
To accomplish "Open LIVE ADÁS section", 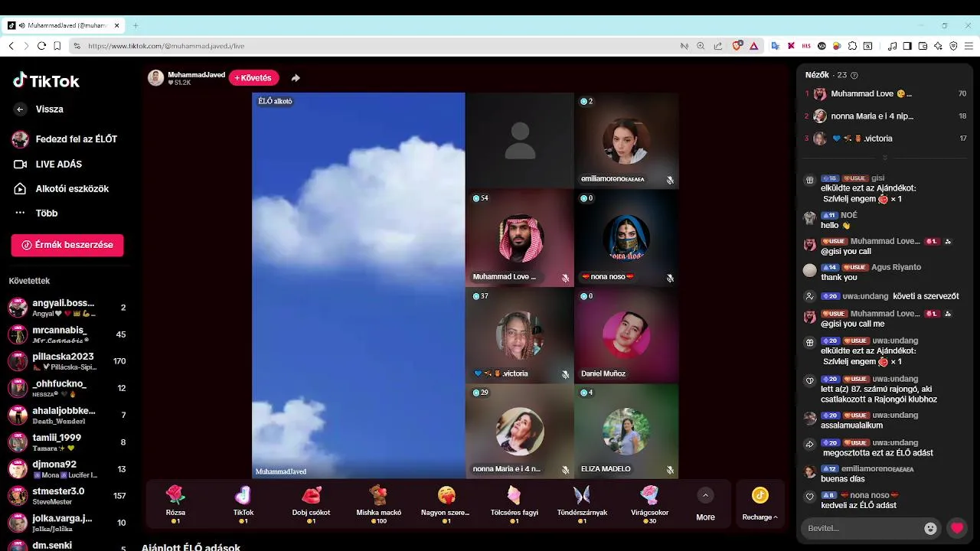I will pyautogui.click(x=48, y=165).
